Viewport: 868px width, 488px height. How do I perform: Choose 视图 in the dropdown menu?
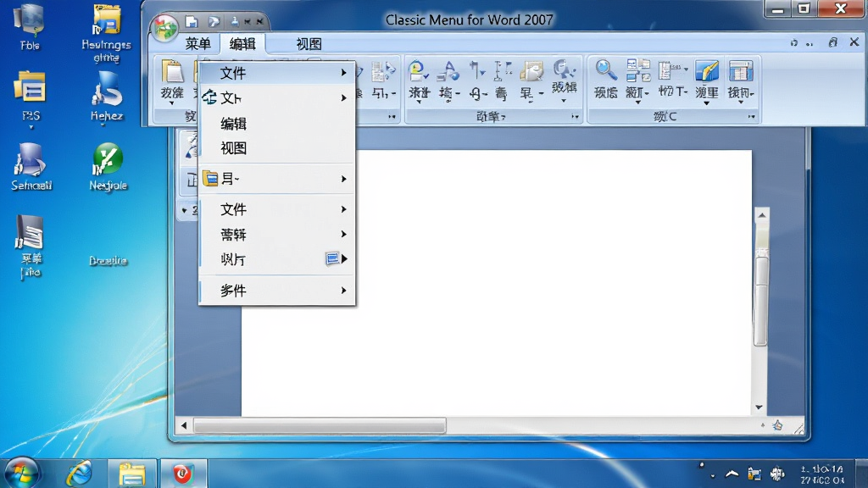point(277,148)
